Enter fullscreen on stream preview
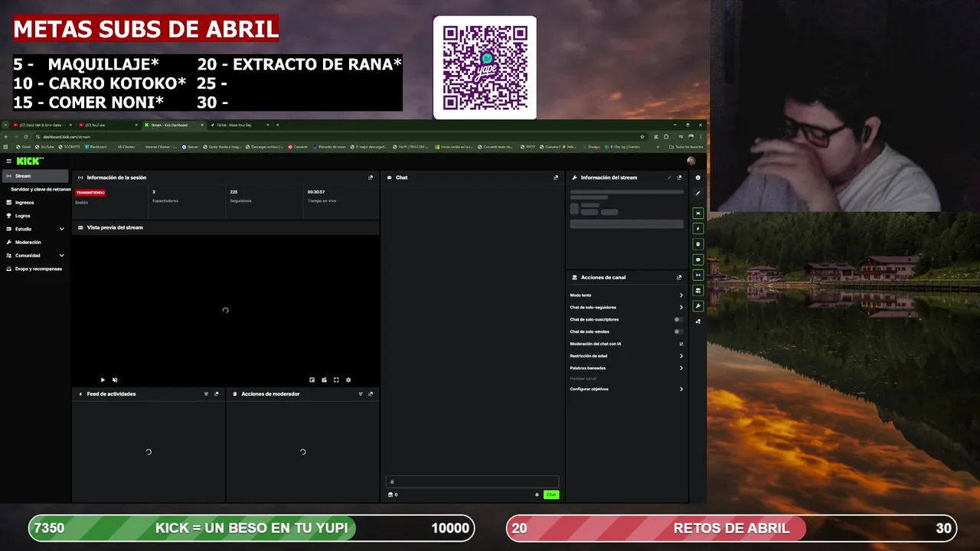The width and height of the screenshot is (980, 551). click(x=336, y=380)
